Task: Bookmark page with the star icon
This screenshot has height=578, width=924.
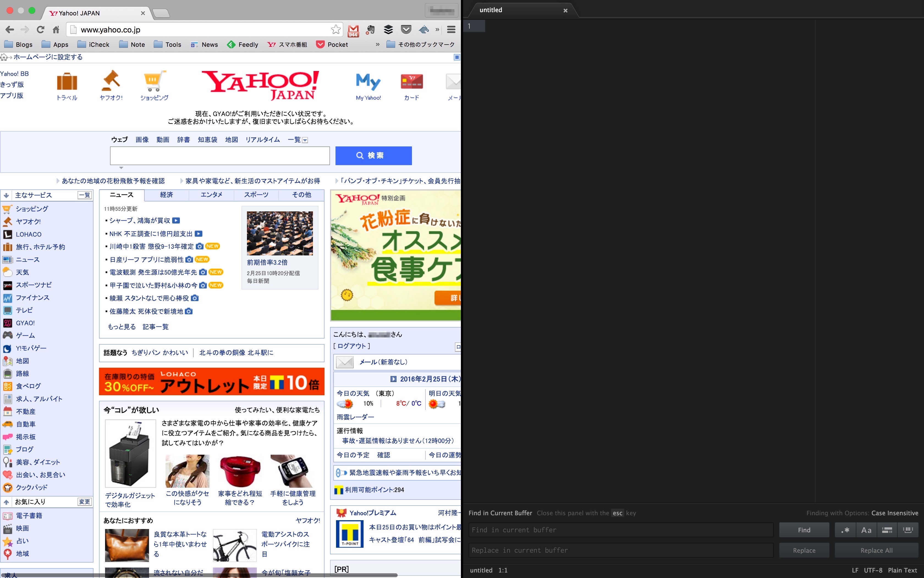Action: [x=335, y=29]
